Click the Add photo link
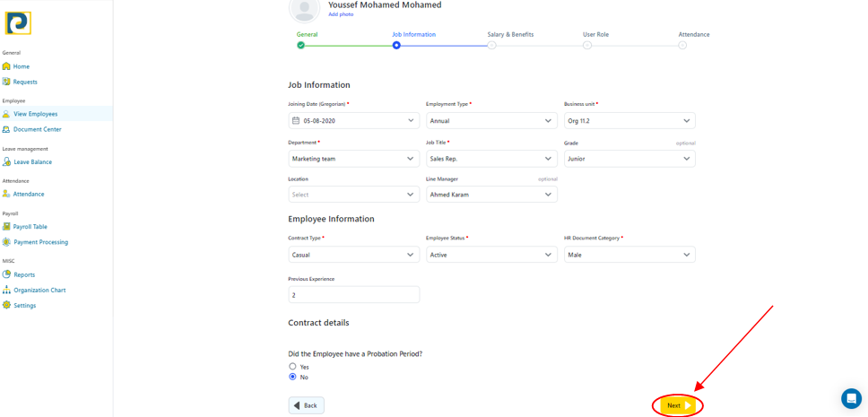This screenshot has width=868, height=417. pyautogui.click(x=341, y=14)
